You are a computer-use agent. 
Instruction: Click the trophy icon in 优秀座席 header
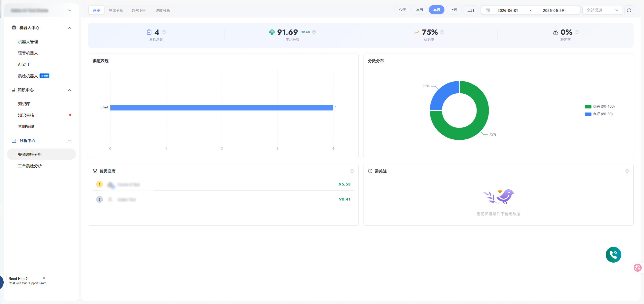[x=95, y=171]
